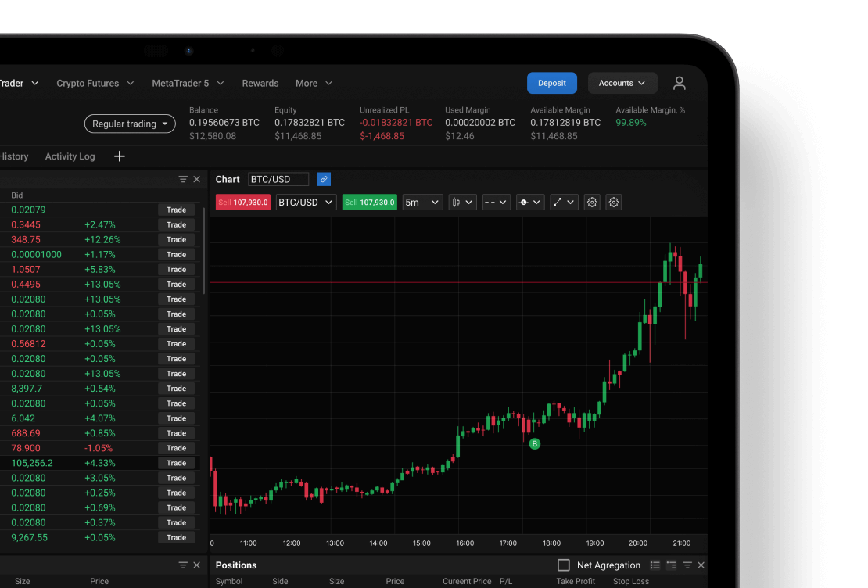
Task: Click the Deposit button
Action: (551, 83)
